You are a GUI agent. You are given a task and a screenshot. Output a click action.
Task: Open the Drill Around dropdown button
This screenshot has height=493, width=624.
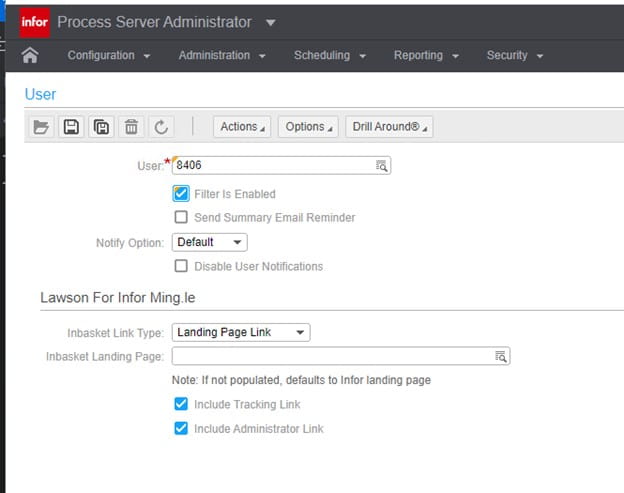click(x=389, y=127)
